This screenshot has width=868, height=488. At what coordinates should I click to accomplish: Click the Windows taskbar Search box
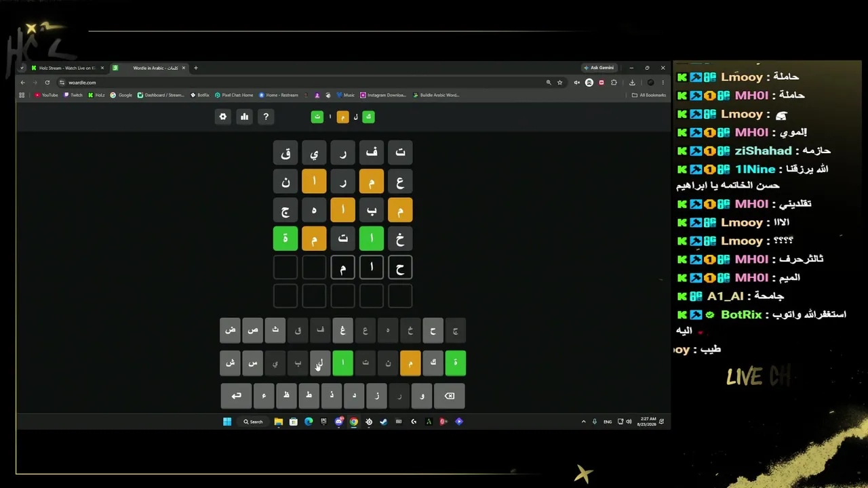pyautogui.click(x=253, y=422)
